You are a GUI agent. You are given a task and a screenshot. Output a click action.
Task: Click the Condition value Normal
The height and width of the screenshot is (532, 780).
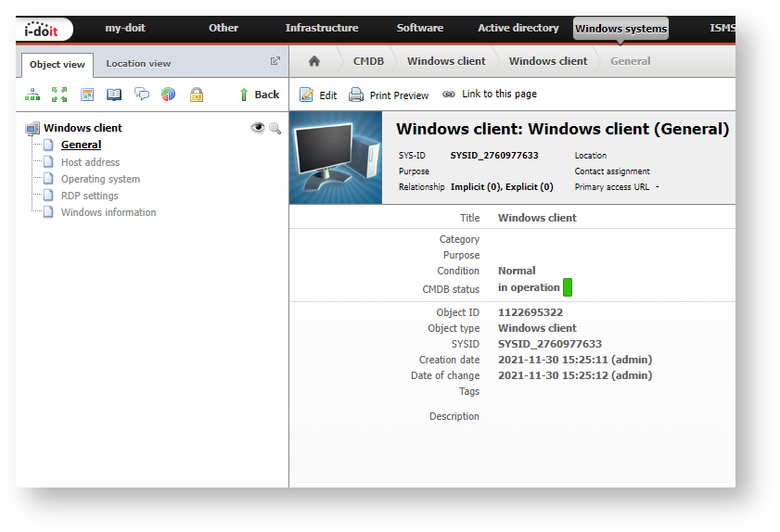click(x=517, y=271)
